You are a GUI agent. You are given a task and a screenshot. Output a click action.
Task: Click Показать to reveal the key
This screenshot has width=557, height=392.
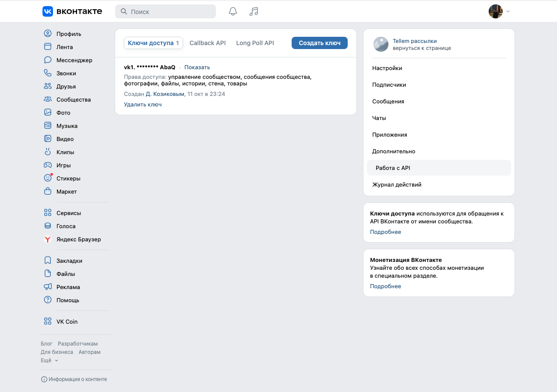click(197, 67)
